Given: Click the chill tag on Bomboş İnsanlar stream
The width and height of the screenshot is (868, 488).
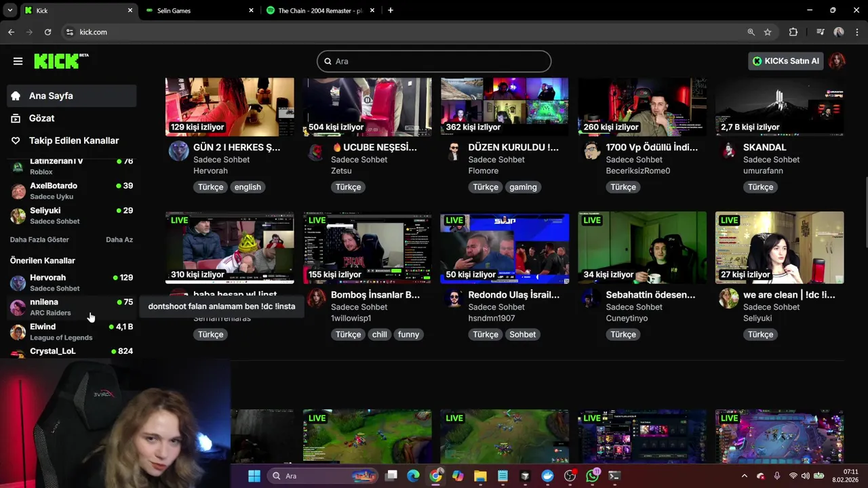Looking at the screenshot, I should click(x=380, y=335).
